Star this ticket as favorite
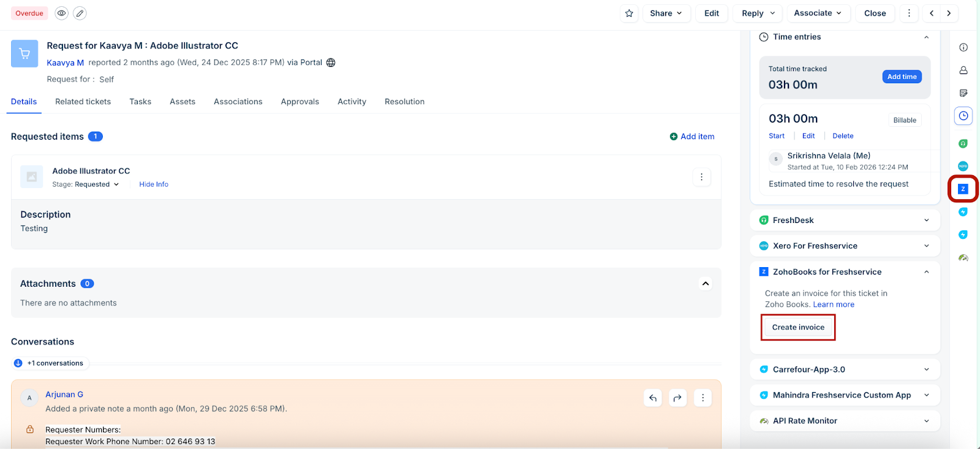This screenshot has width=980, height=449. (x=629, y=13)
